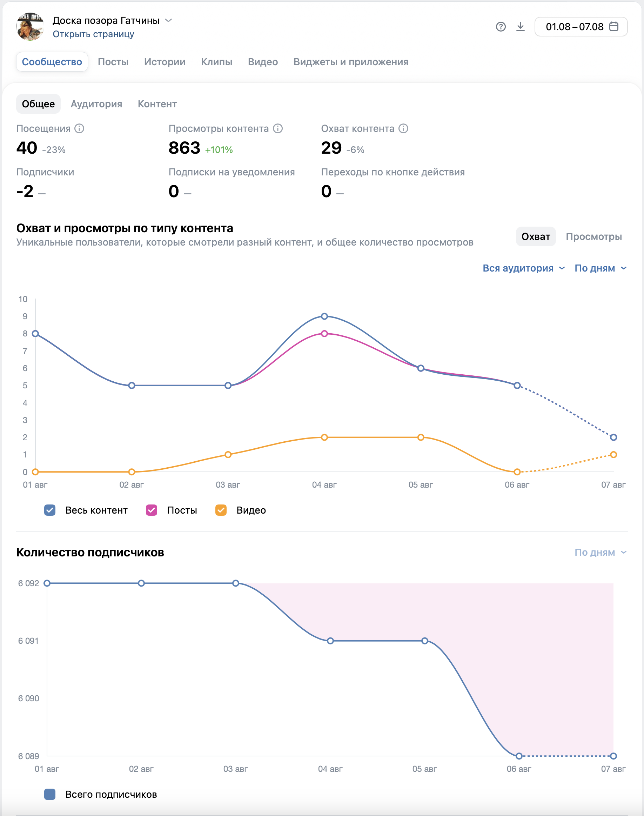Click the community avatar image
Image resolution: width=644 pixels, height=816 pixels.
30,26
